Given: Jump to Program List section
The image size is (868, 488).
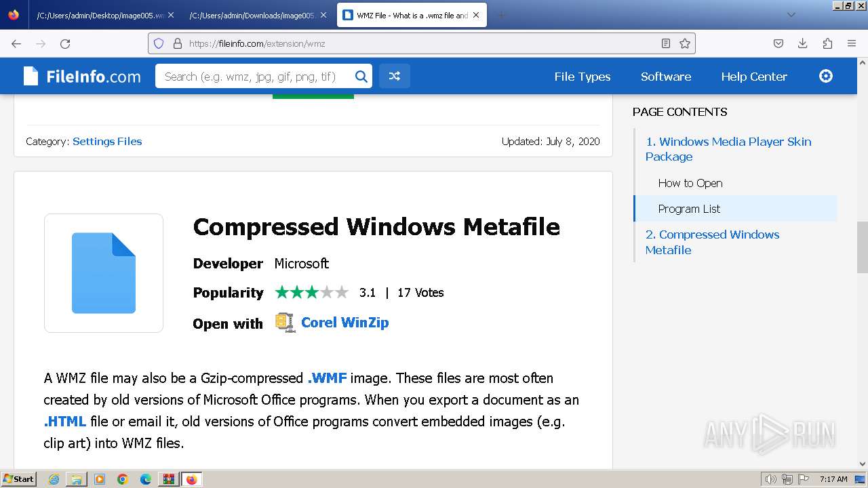Looking at the screenshot, I should (x=689, y=209).
